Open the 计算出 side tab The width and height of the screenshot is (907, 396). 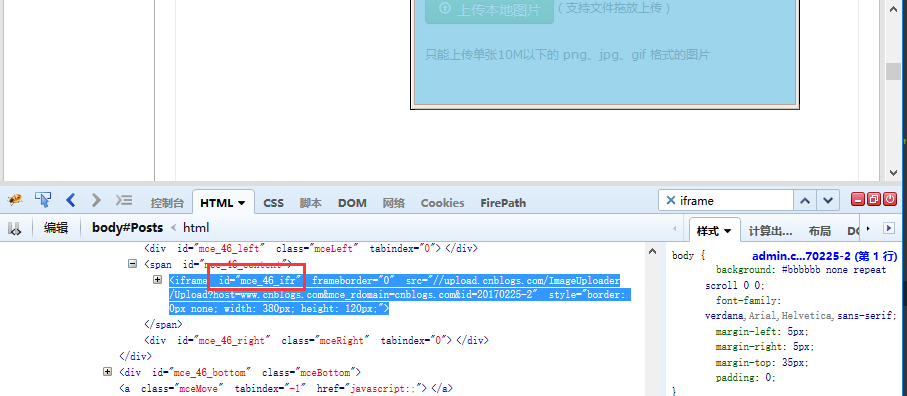[770, 231]
